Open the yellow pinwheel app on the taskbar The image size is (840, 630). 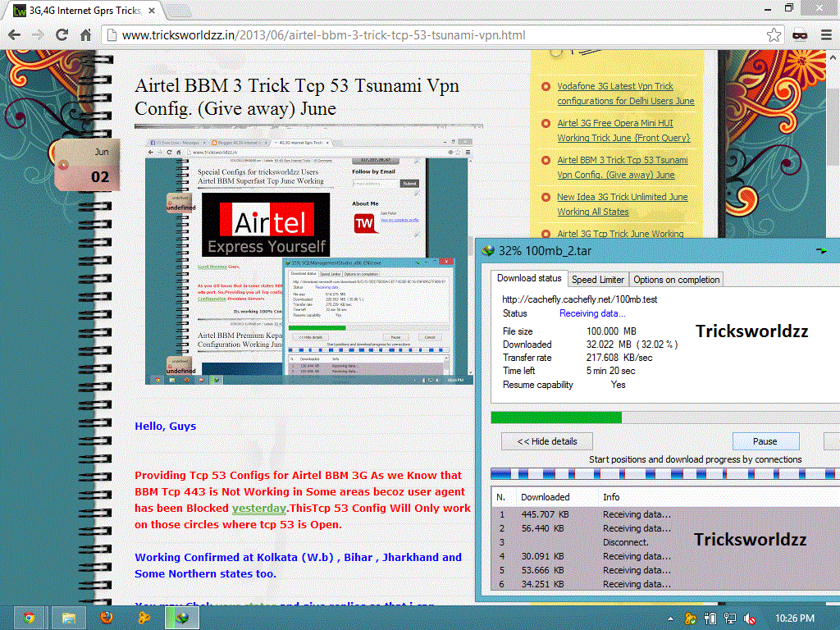(x=144, y=619)
